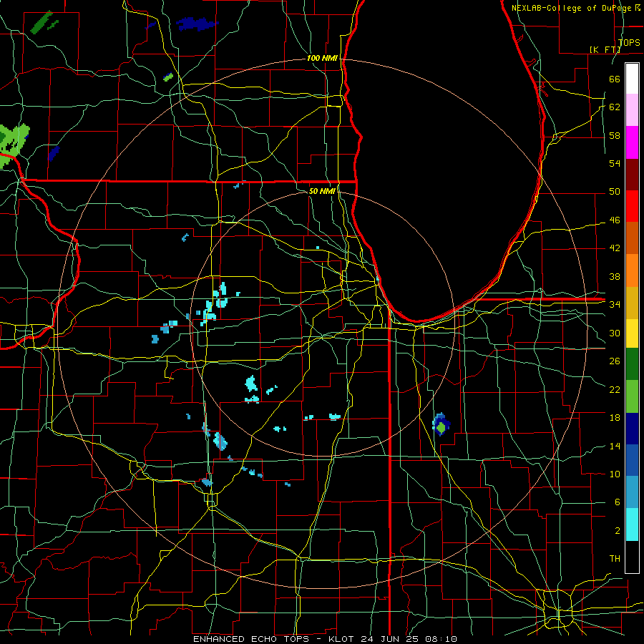Select the 58 value on legend scale

tap(615, 135)
